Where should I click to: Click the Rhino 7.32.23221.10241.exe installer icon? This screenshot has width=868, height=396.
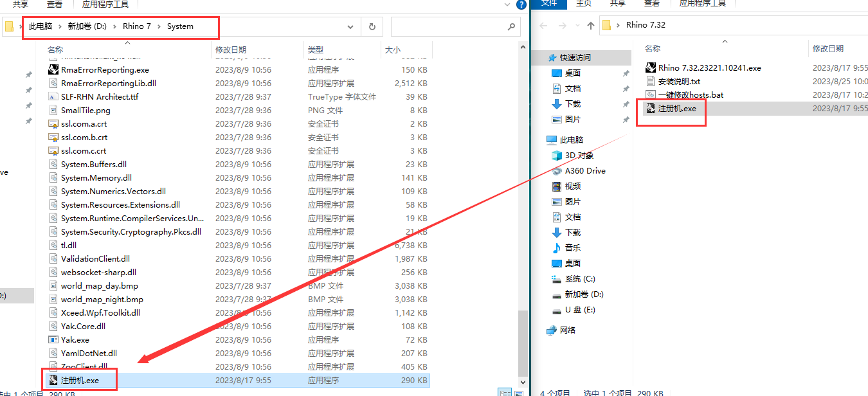point(650,67)
